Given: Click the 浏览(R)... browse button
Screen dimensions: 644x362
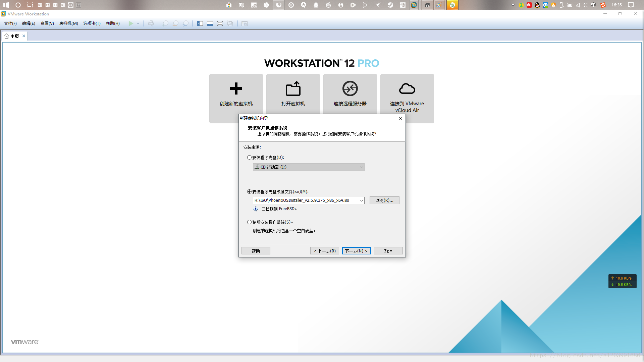Looking at the screenshot, I should [384, 200].
